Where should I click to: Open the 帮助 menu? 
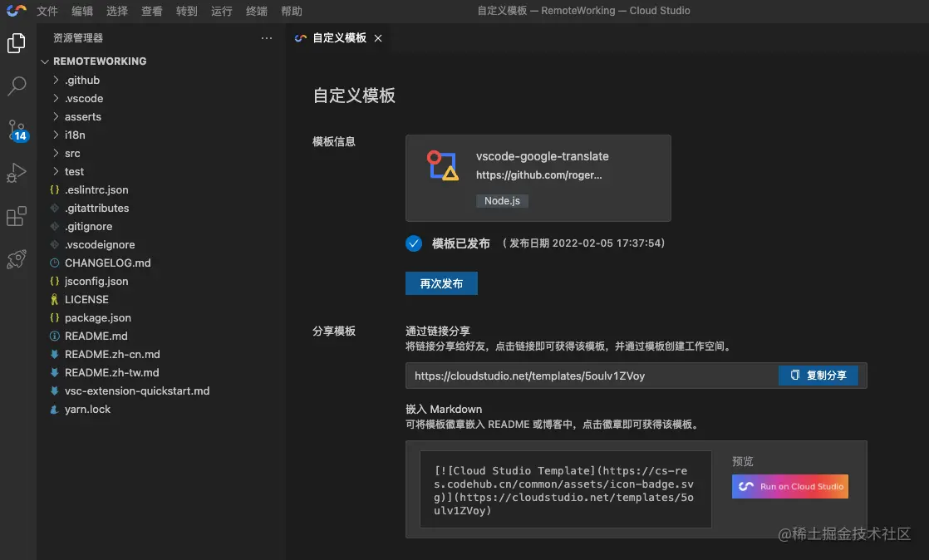click(x=292, y=11)
